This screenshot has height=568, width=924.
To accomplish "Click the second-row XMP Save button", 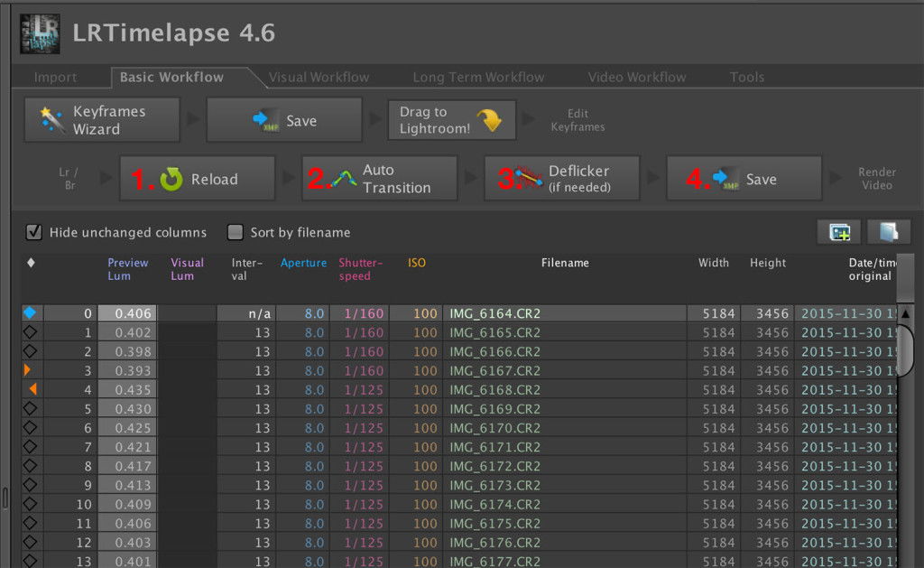I will tap(744, 178).
